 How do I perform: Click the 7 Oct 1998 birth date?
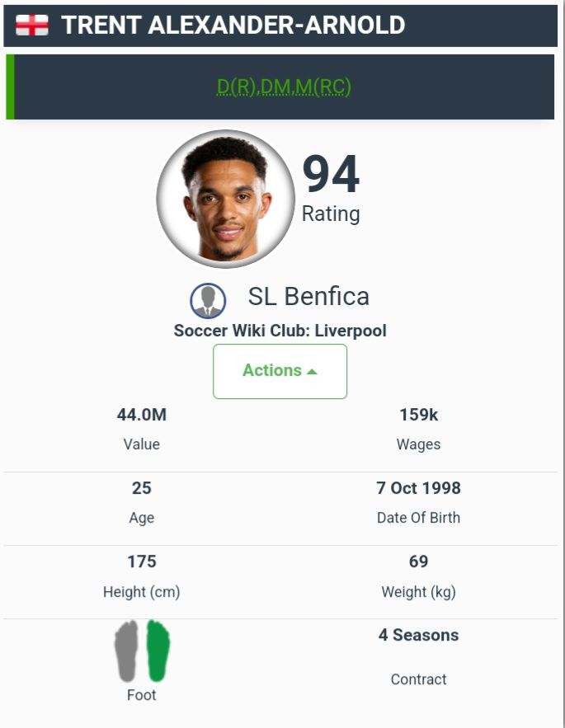tap(418, 488)
